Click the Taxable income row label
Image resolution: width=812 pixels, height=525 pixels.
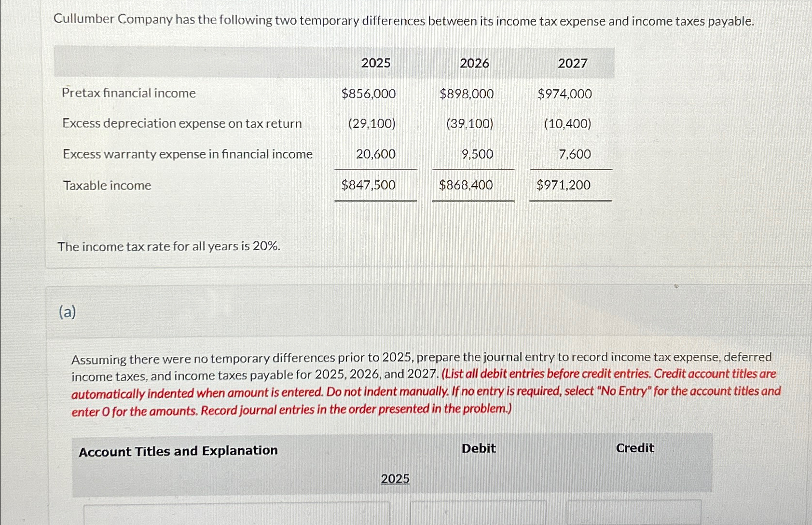pyautogui.click(x=107, y=185)
